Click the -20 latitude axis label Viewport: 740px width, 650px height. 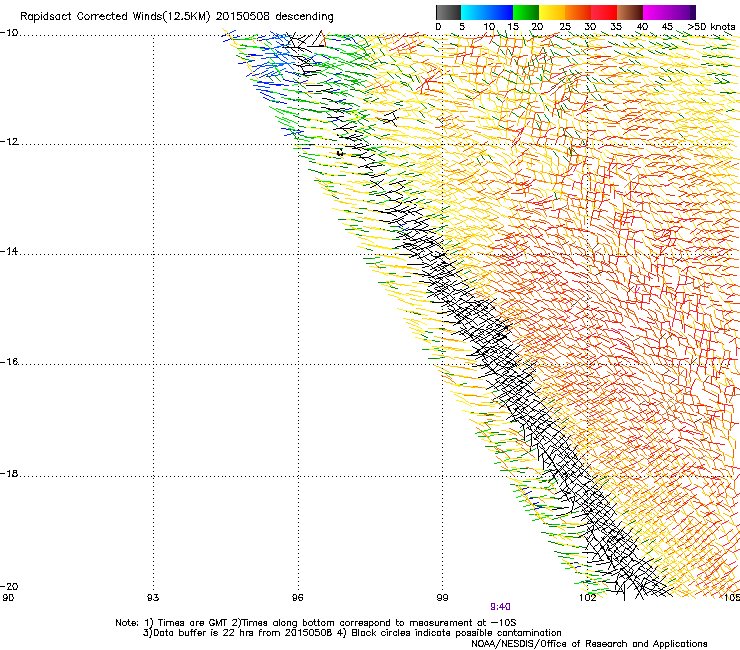(x=9, y=586)
